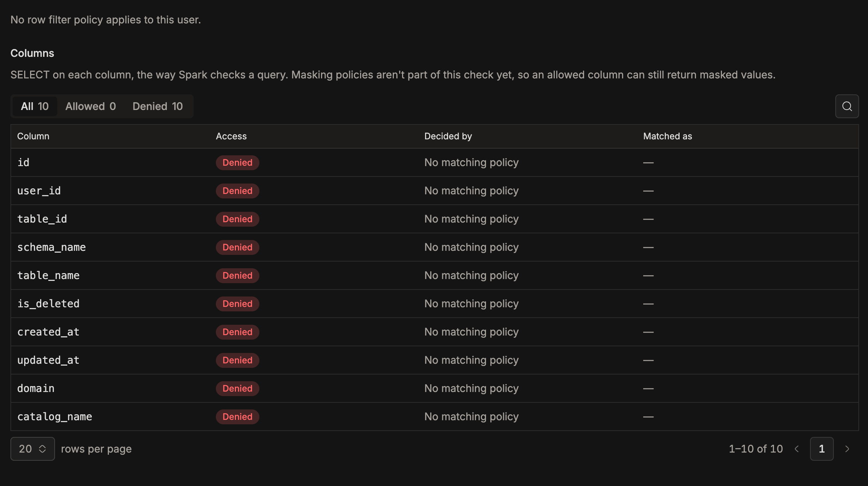Viewport: 868px width, 486px height.
Task: Select the schema_name column name
Action: coord(51,247)
